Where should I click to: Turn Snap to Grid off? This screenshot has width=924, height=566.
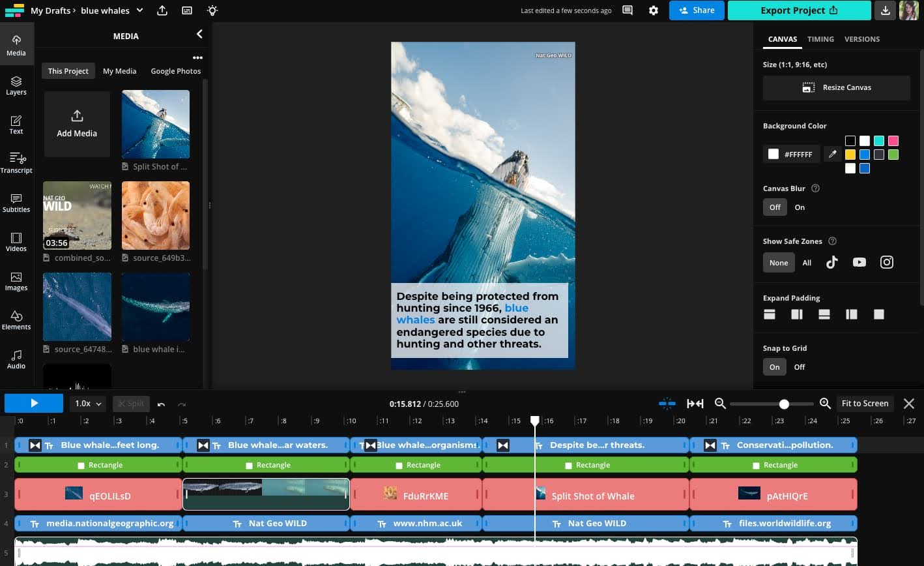[x=800, y=367]
